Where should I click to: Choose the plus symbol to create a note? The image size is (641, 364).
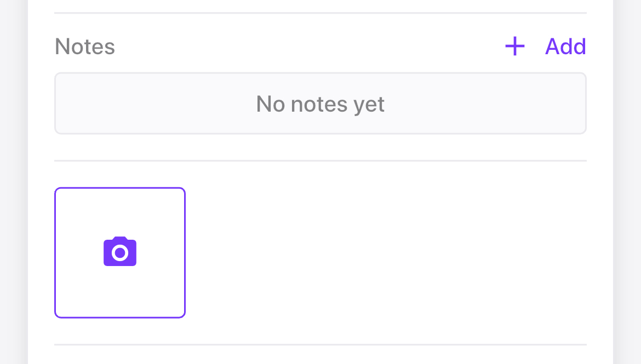coord(514,46)
